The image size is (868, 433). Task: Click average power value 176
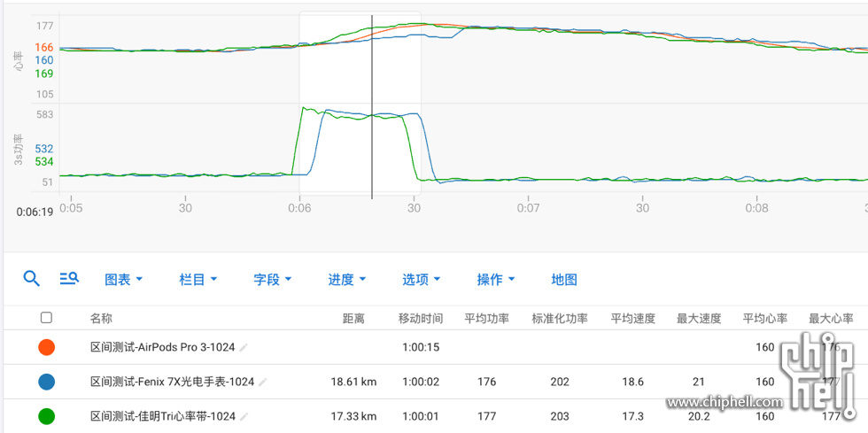click(487, 382)
